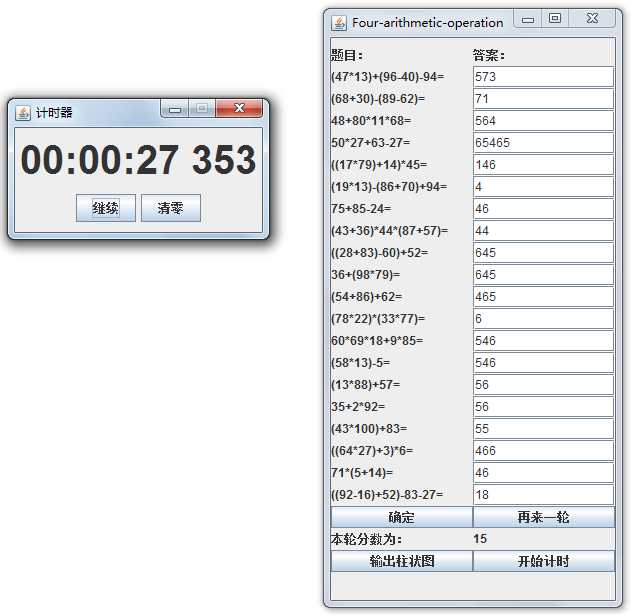Close the 计时器 window
Viewport: 631px width, 615px height.
pyautogui.click(x=239, y=108)
